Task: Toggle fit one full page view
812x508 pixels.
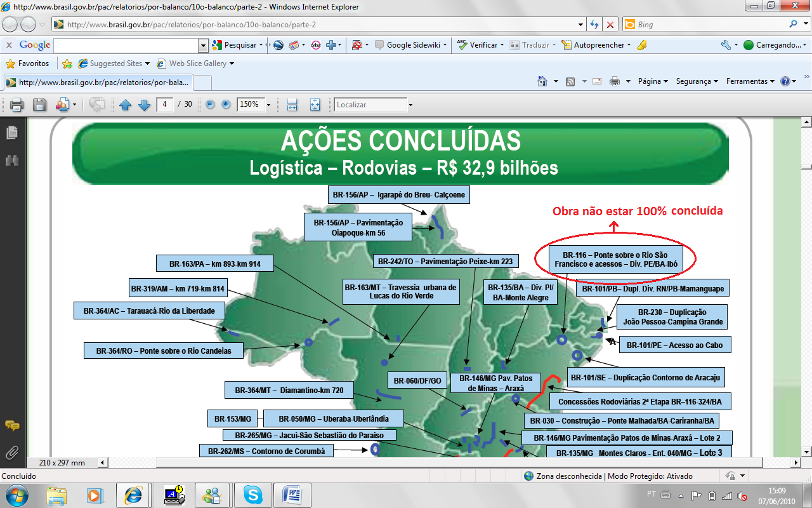Action: click(315, 105)
